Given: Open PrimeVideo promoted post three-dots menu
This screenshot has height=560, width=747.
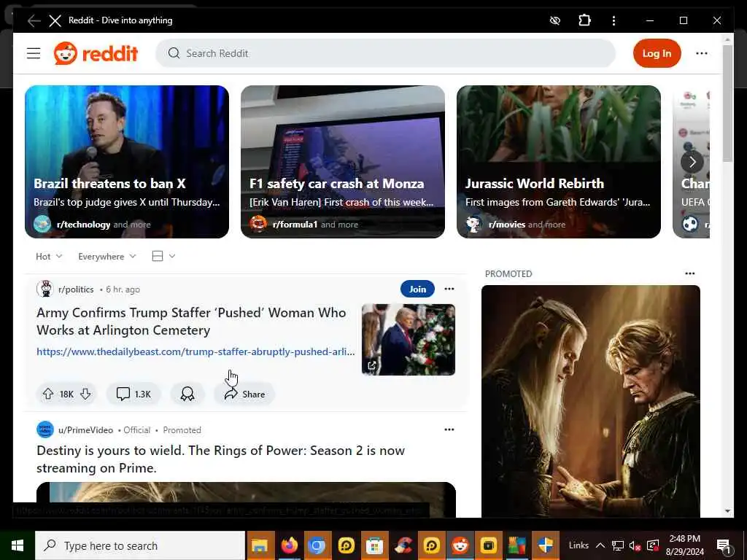Looking at the screenshot, I should coord(449,429).
